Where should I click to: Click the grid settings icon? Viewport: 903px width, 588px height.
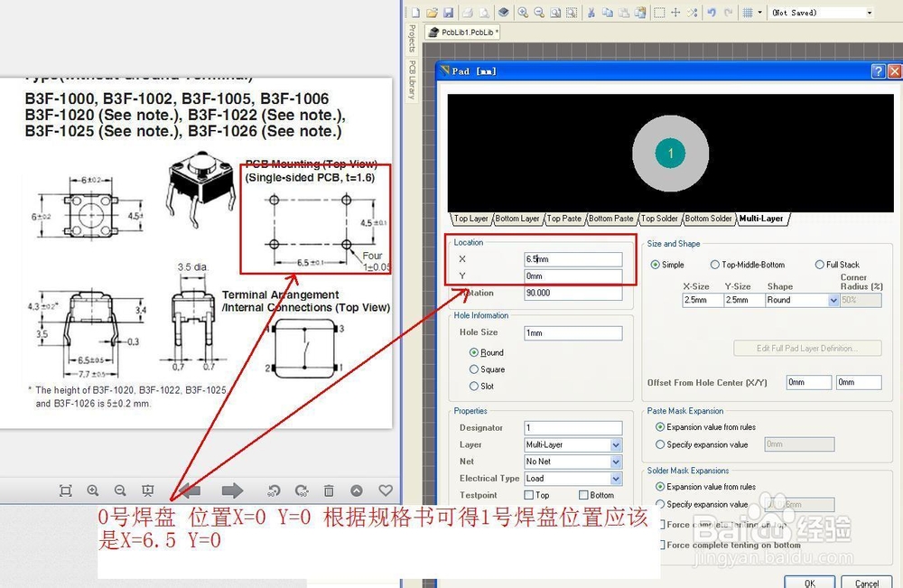point(748,13)
